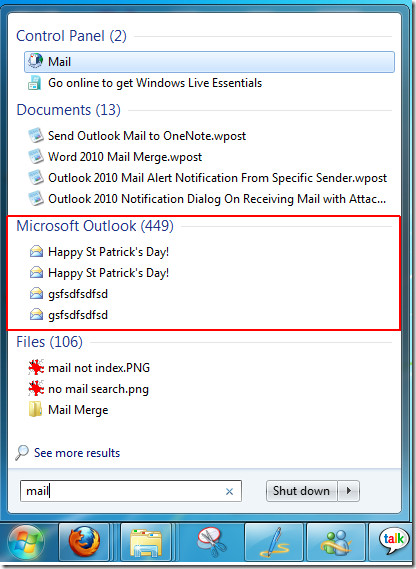Open the Files (106) results group
This screenshot has width=416, height=569.
coord(49,342)
